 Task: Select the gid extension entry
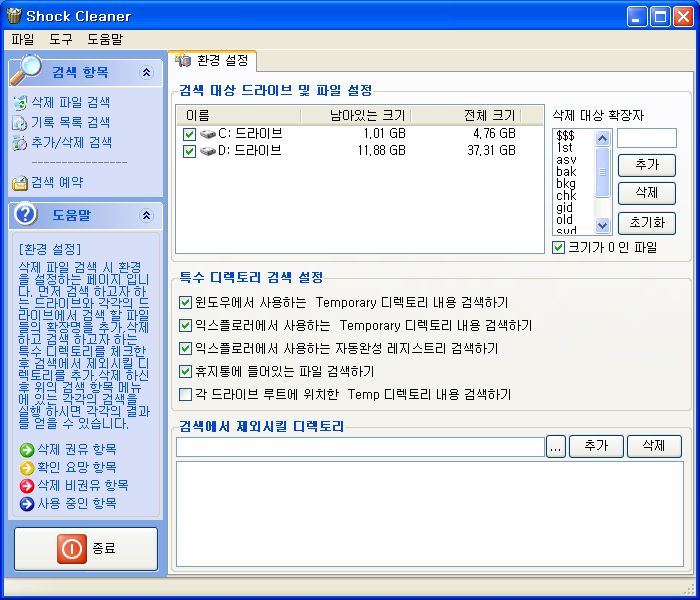(x=574, y=208)
